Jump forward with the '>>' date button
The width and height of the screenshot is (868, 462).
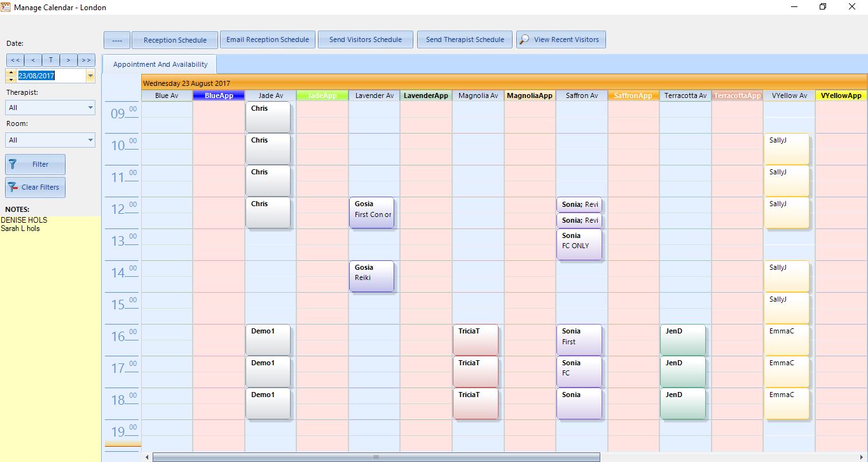(86, 60)
